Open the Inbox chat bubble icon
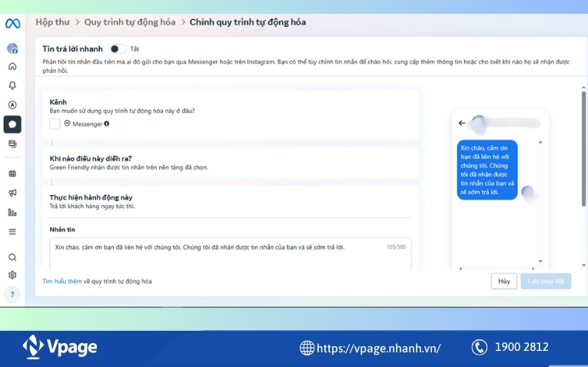The height and width of the screenshot is (367, 588). 12,124
